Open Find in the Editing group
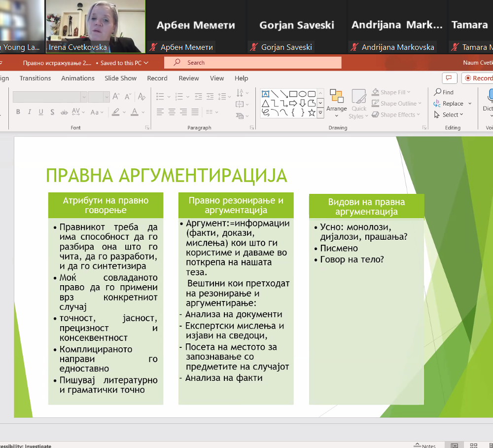 [444, 92]
